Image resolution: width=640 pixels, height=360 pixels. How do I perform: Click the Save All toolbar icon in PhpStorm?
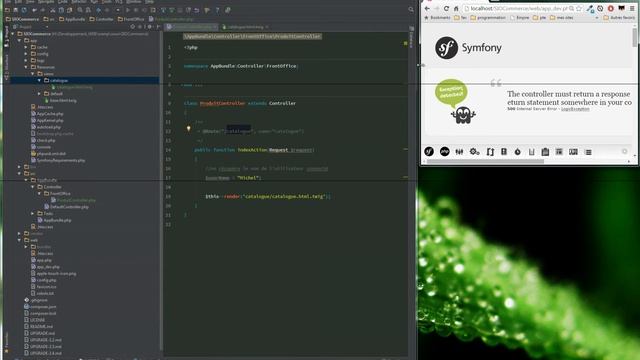point(16,10)
